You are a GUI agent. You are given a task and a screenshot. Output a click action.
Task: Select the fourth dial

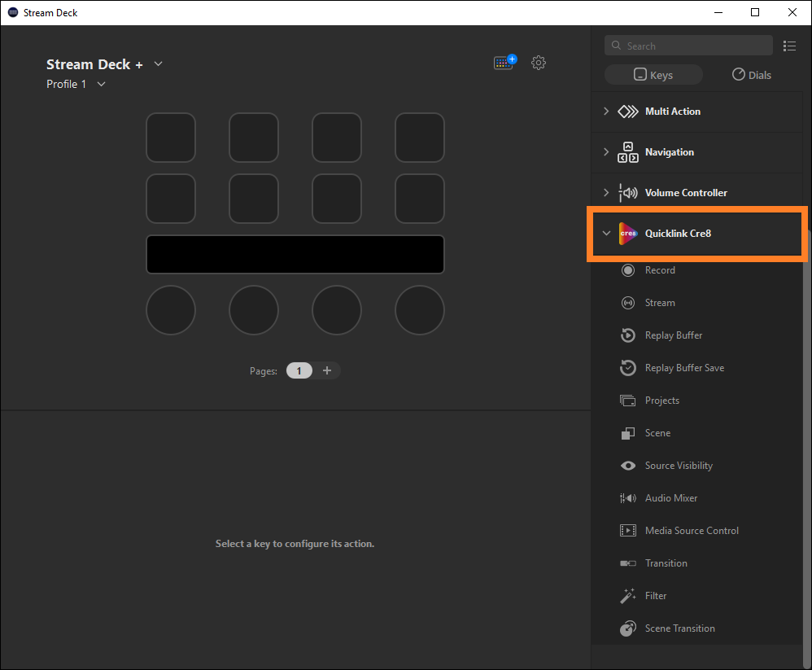point(420,310)
